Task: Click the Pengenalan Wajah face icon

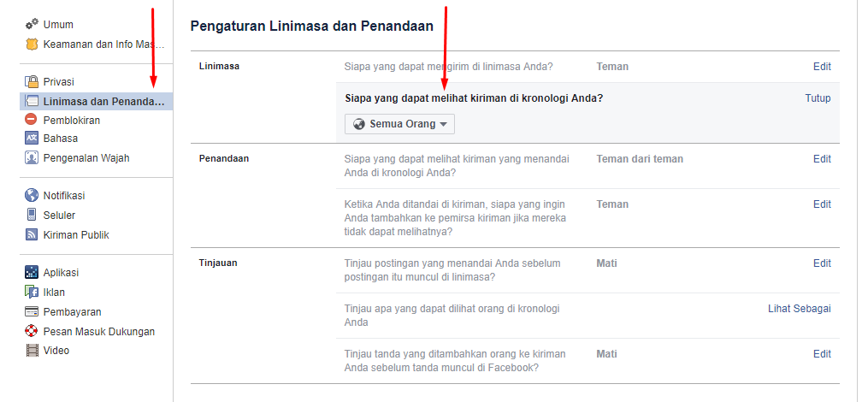Action: click(32, 158)
